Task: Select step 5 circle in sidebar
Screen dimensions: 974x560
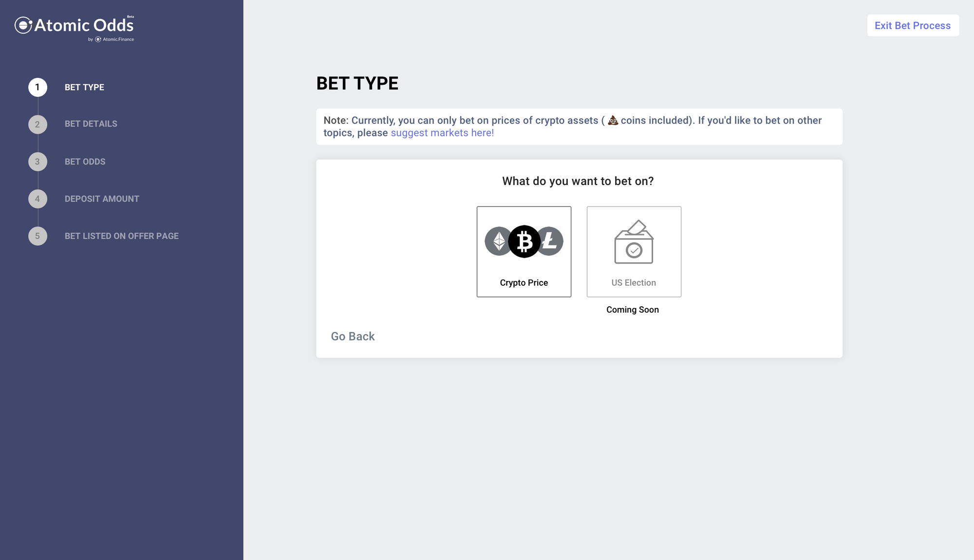Action: coord(37,236)
